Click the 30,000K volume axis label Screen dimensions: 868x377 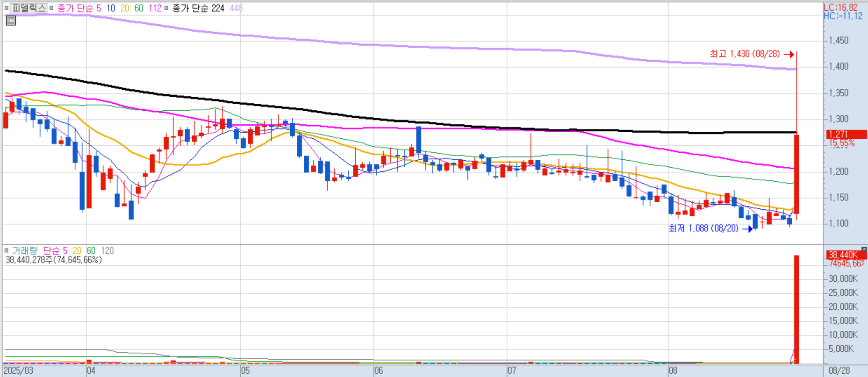pyautogui.click(x=843, y=279)
